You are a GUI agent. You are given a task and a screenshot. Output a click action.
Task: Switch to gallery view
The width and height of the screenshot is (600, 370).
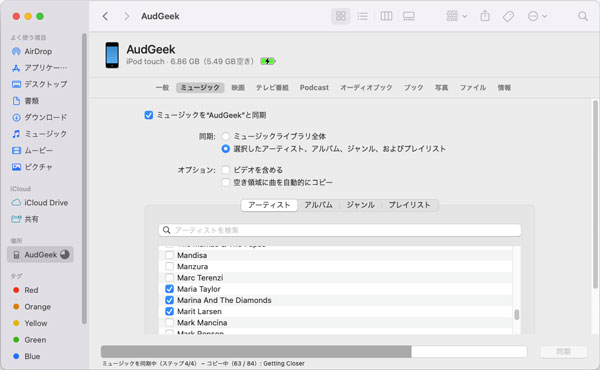click(x=409, y=16)
